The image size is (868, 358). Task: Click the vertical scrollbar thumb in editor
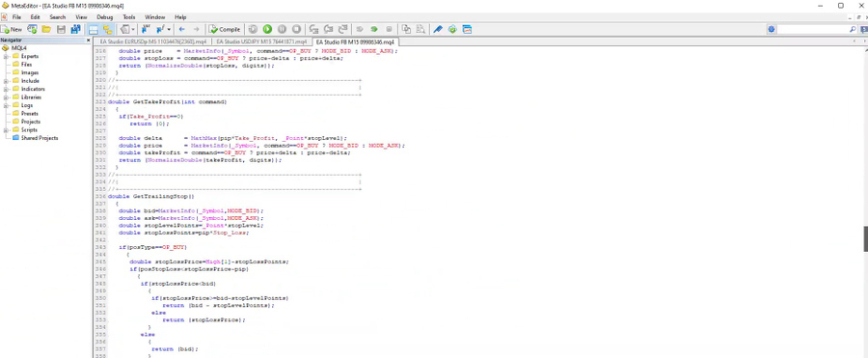click(x=865, y=239)
